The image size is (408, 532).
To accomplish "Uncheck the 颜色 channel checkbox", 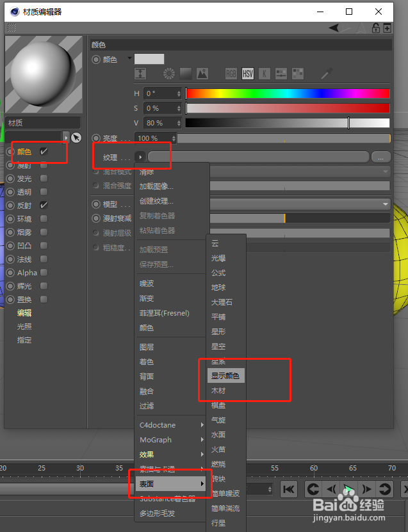I will tap(44, 151).
